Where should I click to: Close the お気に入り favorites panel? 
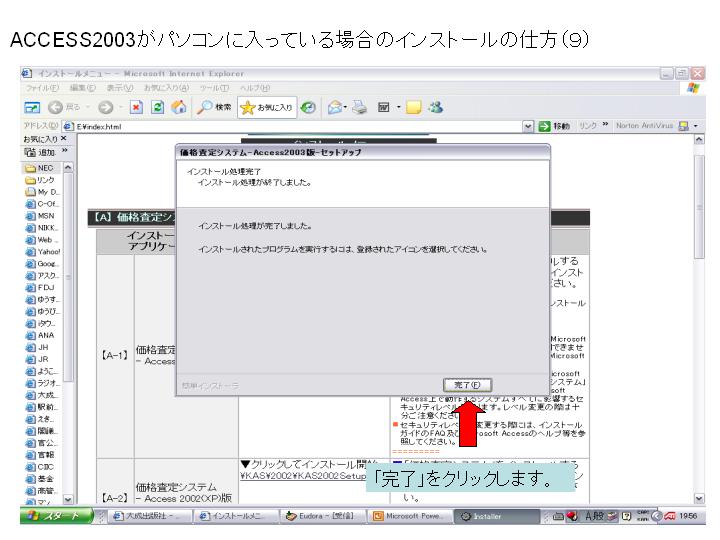[63, 138]
